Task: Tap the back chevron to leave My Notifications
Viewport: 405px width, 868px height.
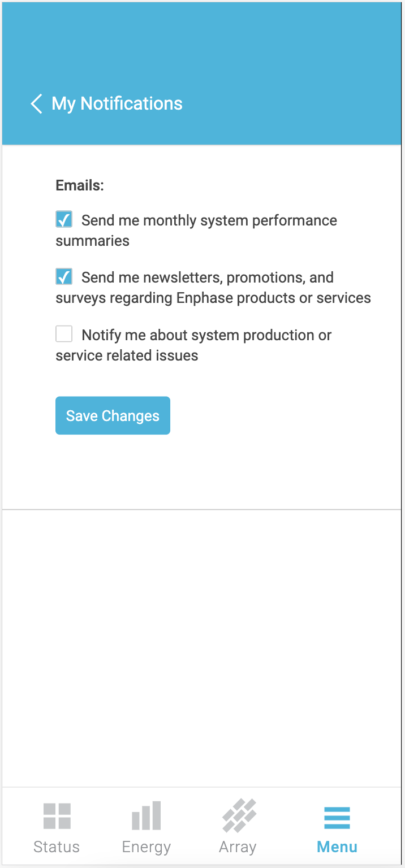Action: [x=36, y=104]
